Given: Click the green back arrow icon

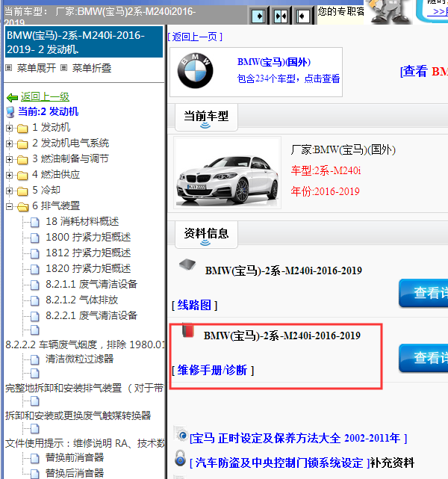Looking at the screenshot, I should (12, 98).
